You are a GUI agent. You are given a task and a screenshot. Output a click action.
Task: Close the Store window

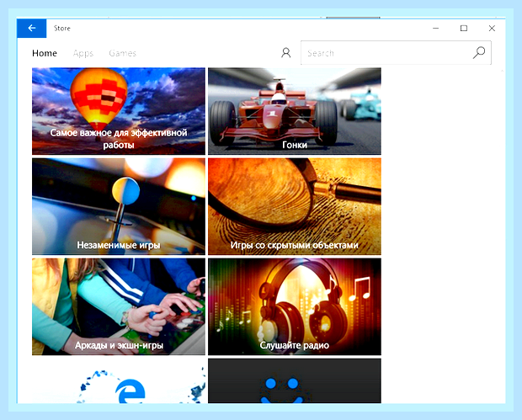pyautogui.click(x=492, y=29)
